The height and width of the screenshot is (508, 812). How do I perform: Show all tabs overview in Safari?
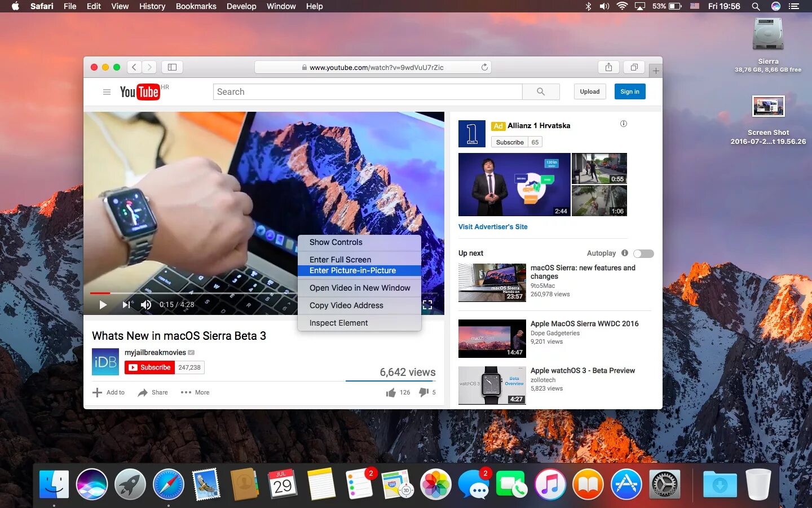click(634, 67)
